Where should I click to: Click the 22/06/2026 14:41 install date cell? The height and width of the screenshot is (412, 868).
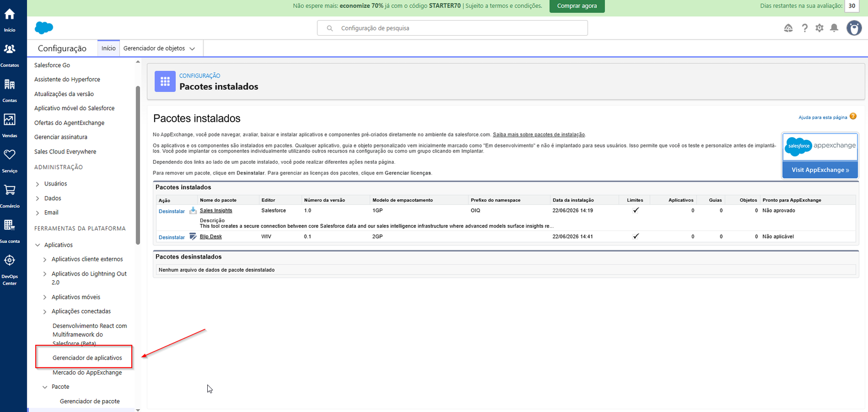[x=572, y=236]
